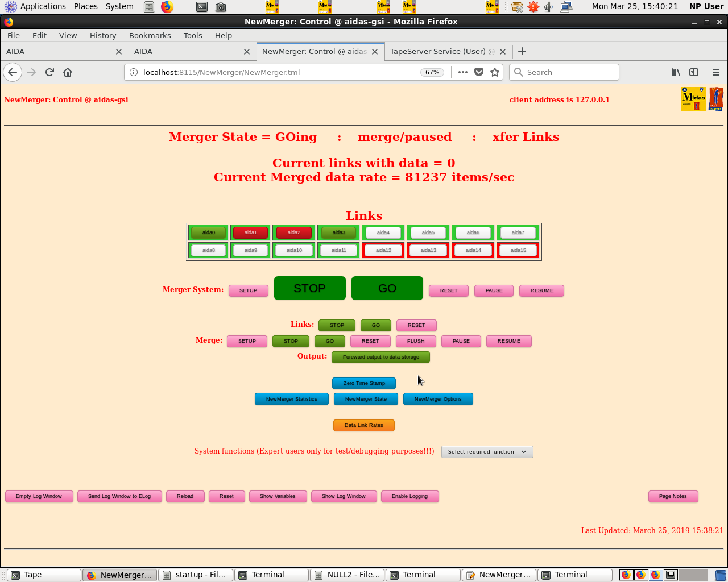Toggle the aida0 link button
Screen dimensions: 728x582
click(x=209, y=232)
